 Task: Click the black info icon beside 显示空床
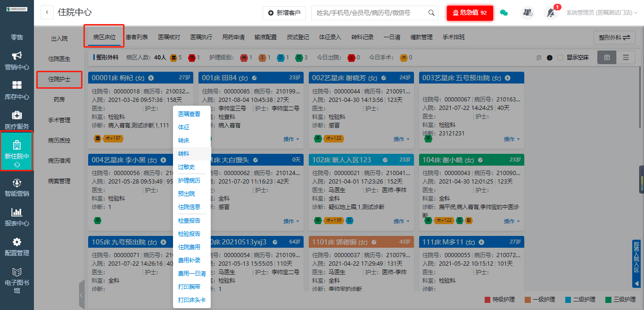[x=550, y=58]
